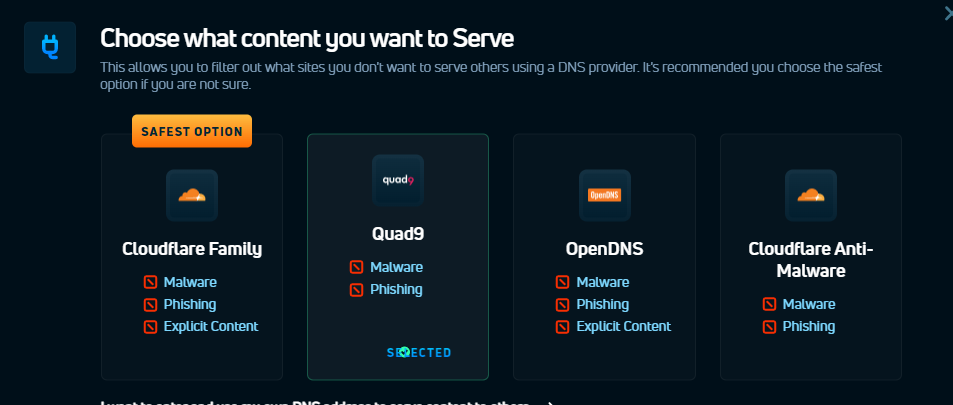Select the Cloudflare Family logo icon
The image size is (953, 405).
tap(192, 195)
